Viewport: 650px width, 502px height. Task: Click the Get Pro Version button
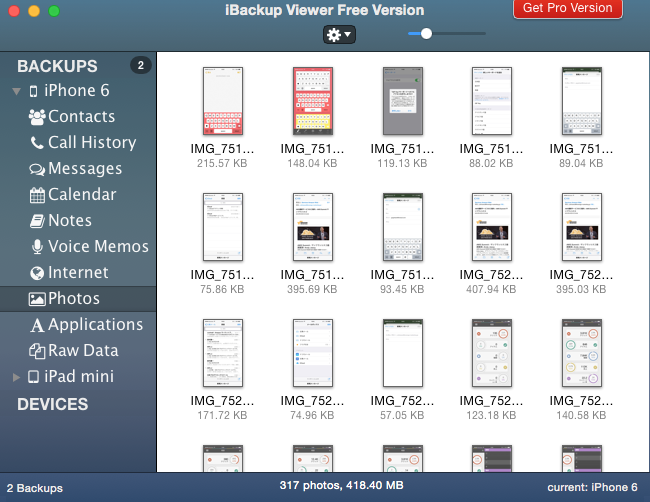tap(568, 8)
